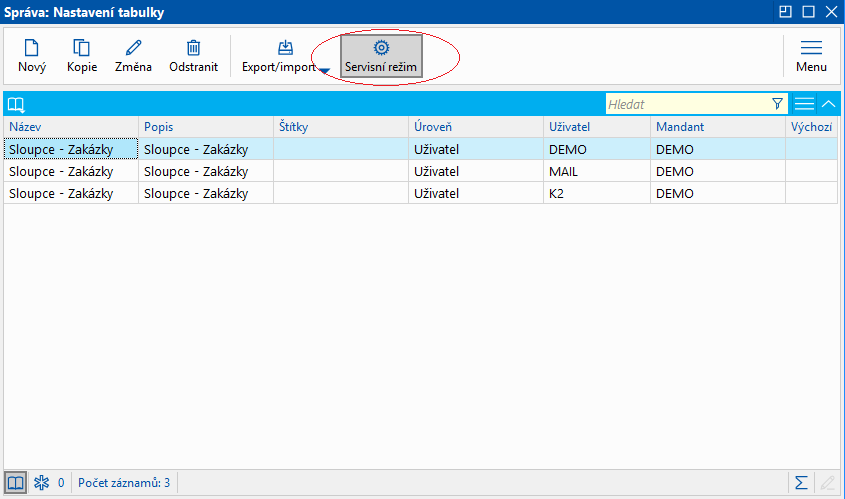Sort by Úroveň column header

(x=476, y=127)
